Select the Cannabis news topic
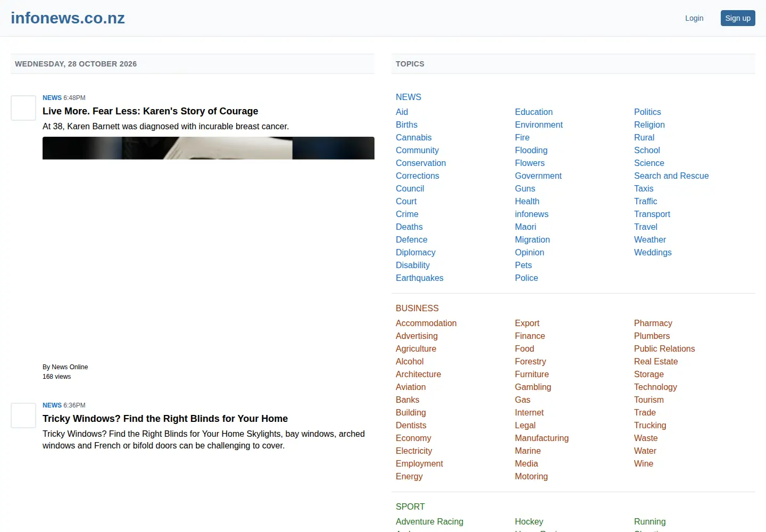 414,137
